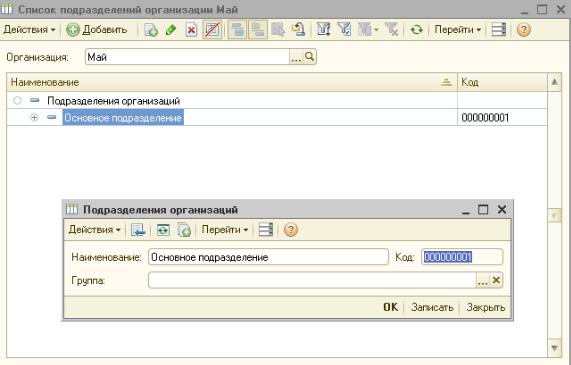571x365 pixels.
Task: Select the Подразделения организаций tree row
Action: (277, 100)
